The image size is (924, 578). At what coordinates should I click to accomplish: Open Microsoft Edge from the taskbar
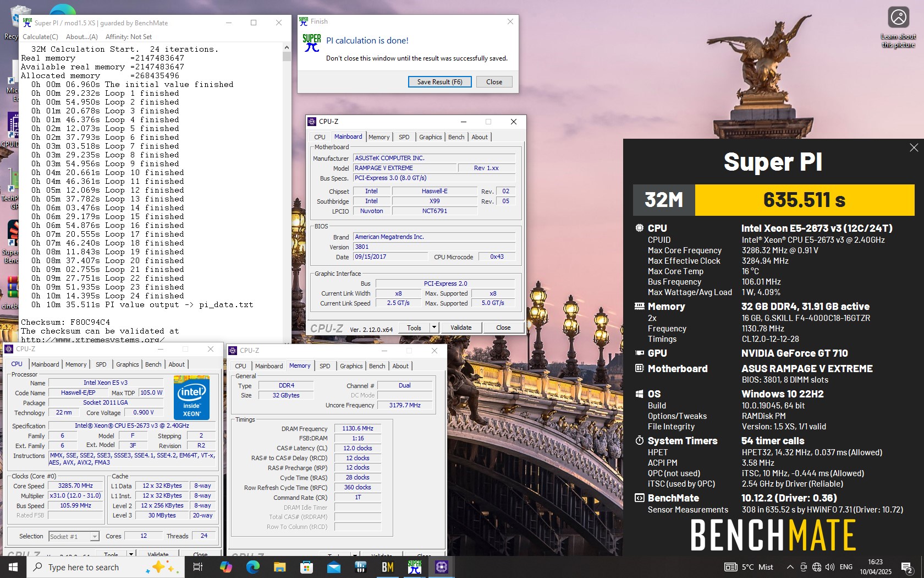coord(252,567)
